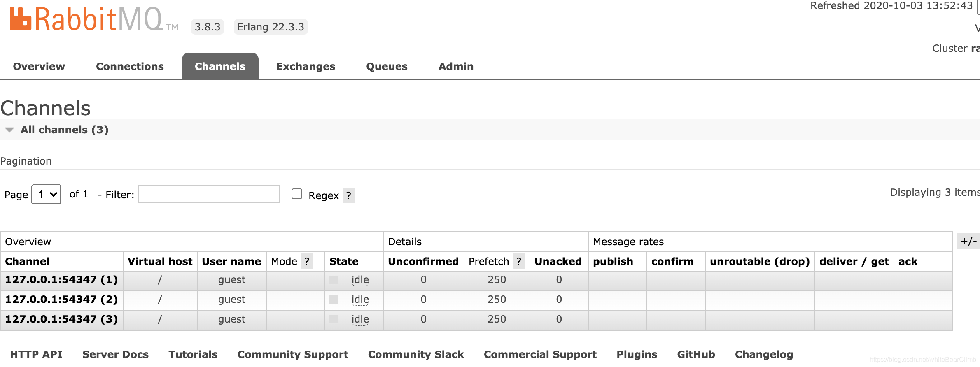The width and height of the screenshot is (980, 367).
Task: Sort by deliver / get column
Action: click(854, 261)
